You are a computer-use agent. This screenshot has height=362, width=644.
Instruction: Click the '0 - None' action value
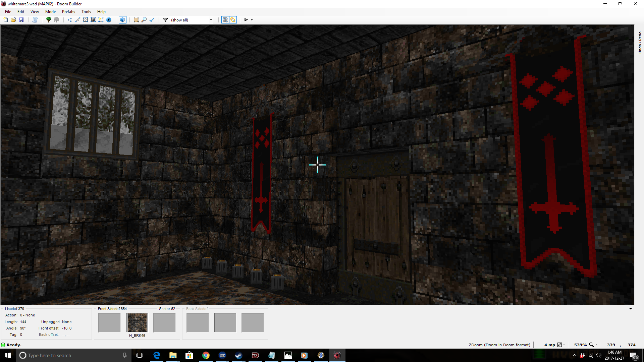28,315
